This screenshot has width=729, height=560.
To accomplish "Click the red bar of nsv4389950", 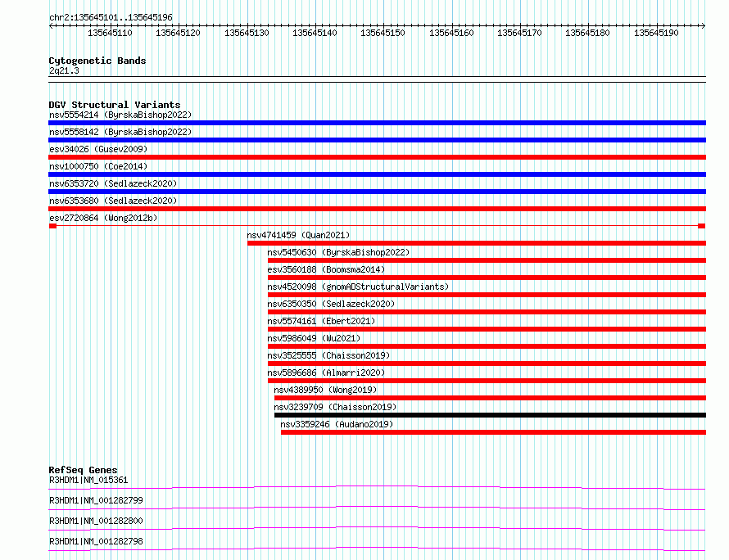I will pyautogui.click(x=490, y=398).
